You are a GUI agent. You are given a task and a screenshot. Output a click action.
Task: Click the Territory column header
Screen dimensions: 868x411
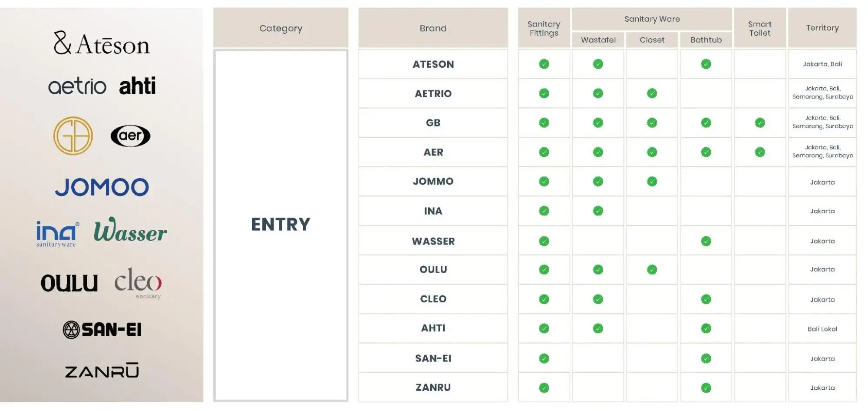822,28
